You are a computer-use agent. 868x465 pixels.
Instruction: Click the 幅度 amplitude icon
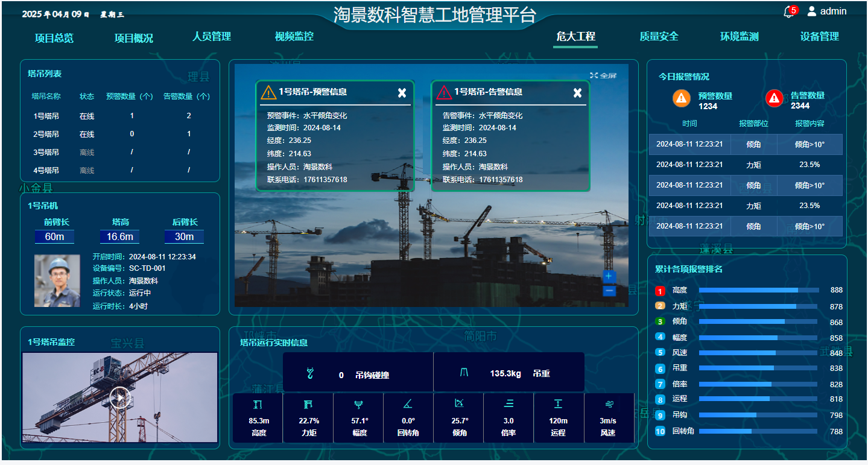pyautogui.click(x=359, y=404)
